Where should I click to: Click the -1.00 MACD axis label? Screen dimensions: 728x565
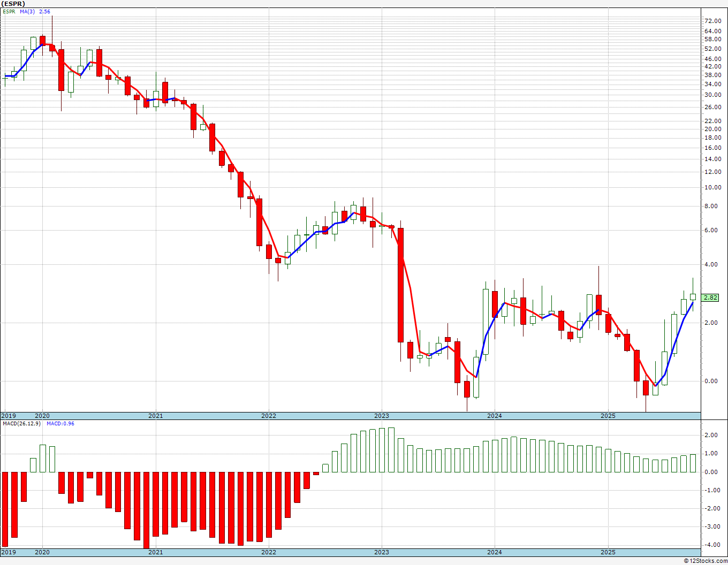713,490
